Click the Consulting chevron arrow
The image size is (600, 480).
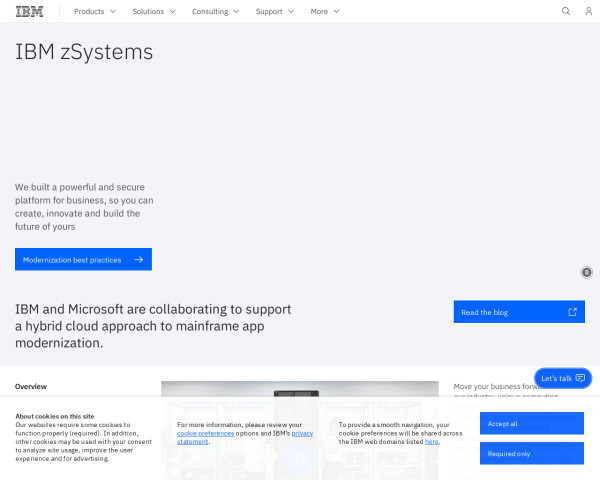(x=236, y=11)
